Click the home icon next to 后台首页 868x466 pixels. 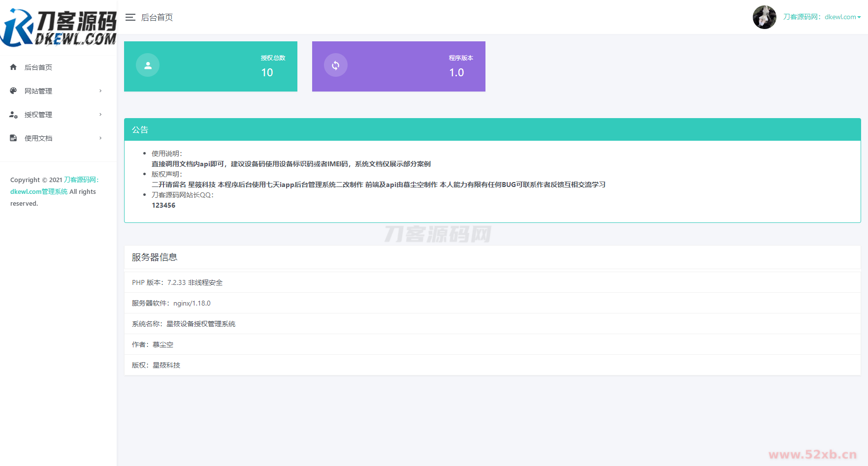coord(13,67)
